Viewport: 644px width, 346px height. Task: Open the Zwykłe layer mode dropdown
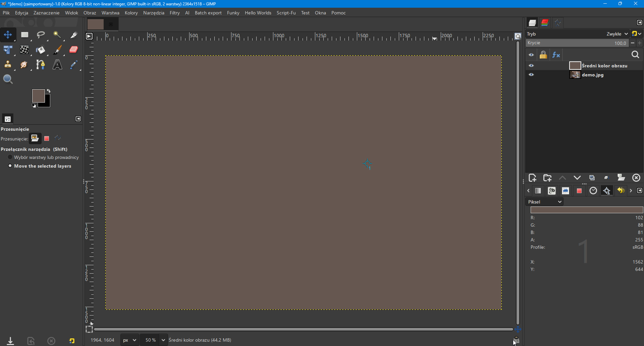click(x=616, y=34)
